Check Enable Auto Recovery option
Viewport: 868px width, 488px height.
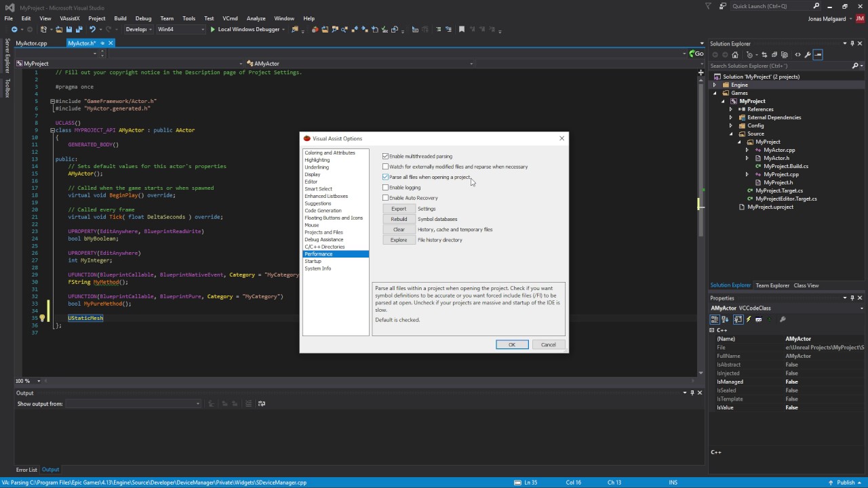pyautogui.click(x=386, y=198)
